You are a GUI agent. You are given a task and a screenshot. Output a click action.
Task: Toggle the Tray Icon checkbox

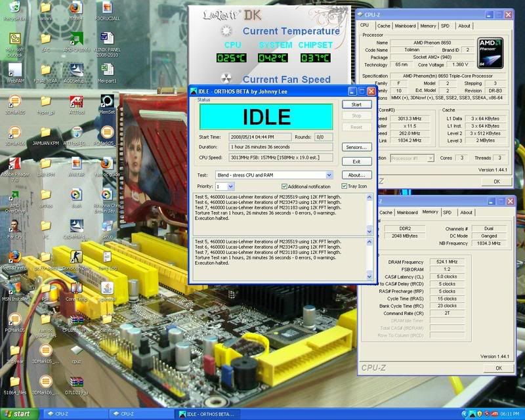click(x=345, y=186)
